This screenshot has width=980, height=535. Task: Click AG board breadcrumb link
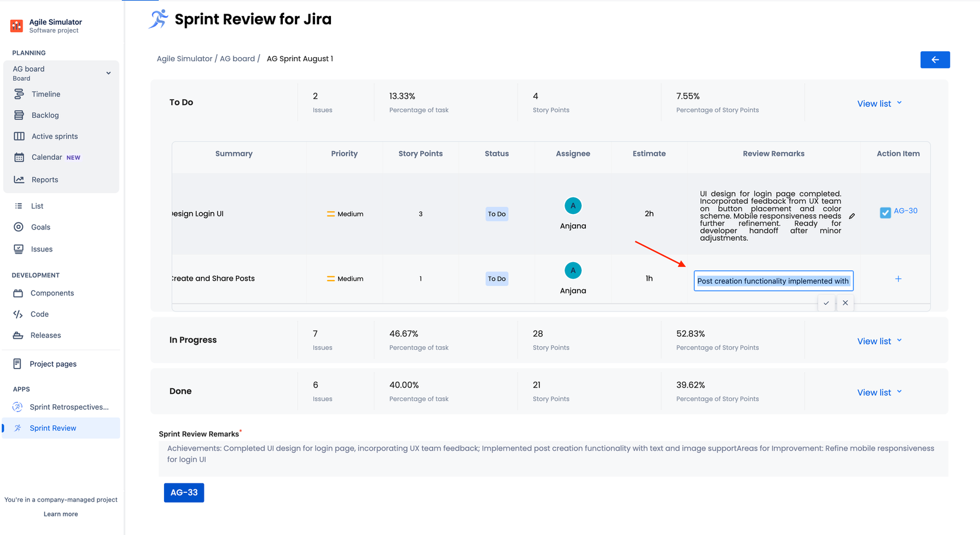tap(237, 59)
